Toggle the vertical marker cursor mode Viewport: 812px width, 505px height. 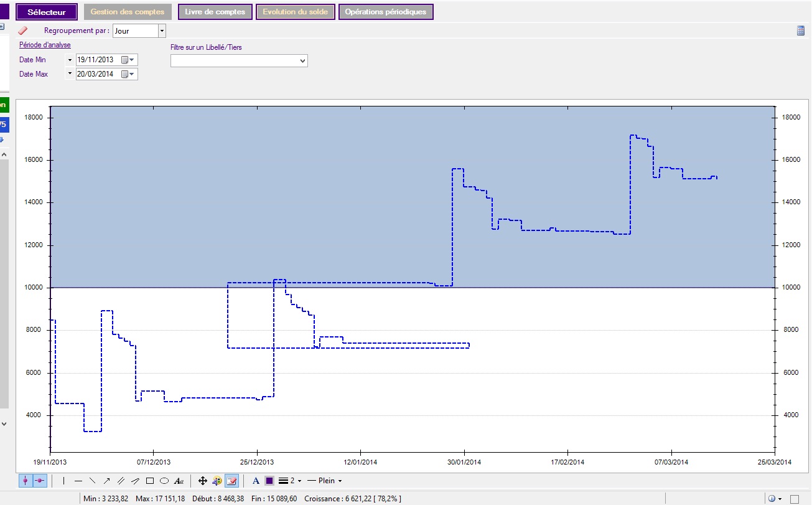[26, 481]
